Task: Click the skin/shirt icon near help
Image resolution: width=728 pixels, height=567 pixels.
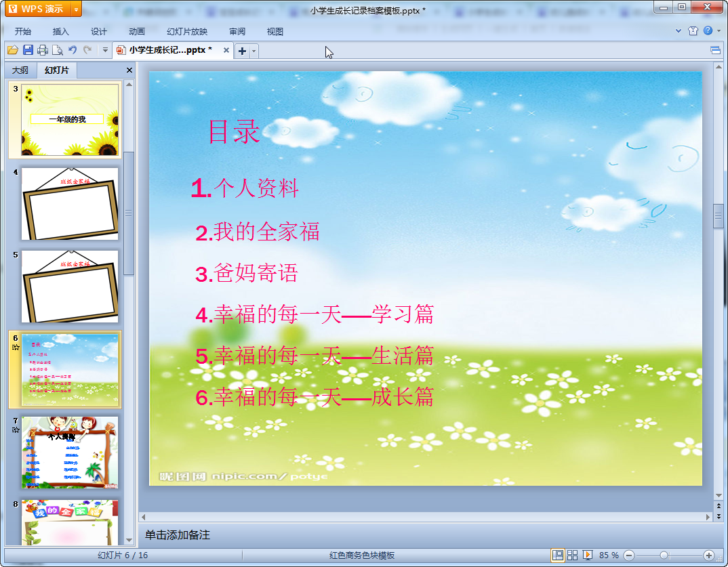Action: [x=693, y=31]
